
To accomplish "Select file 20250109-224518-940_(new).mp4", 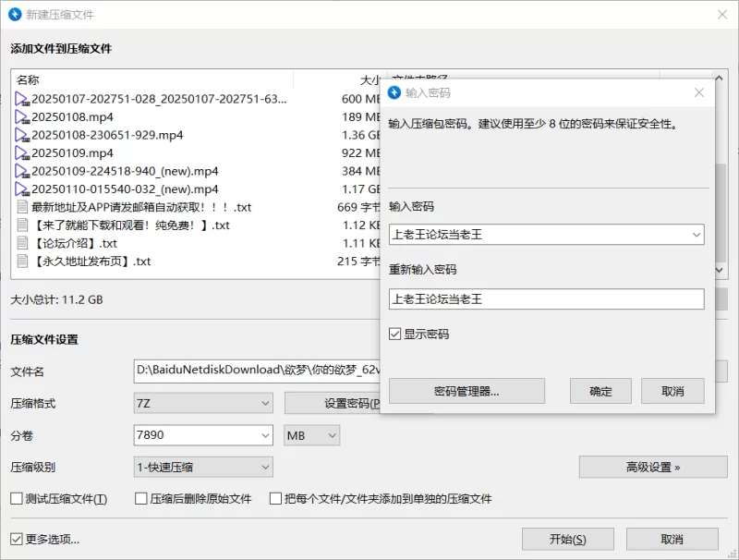I will pyautogui.click(x=125, y=171).
